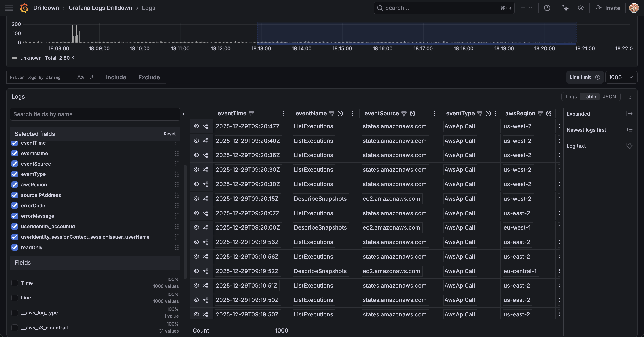Screen dimensions: 644x337
Task: Click the Search fields by name input
Action: [95, 114]
